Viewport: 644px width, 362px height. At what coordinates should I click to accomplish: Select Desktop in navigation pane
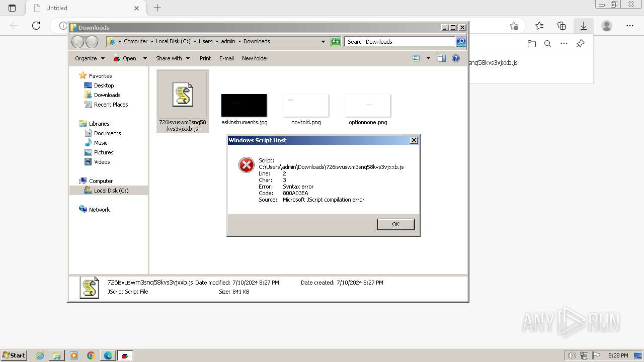click(104, 85)
